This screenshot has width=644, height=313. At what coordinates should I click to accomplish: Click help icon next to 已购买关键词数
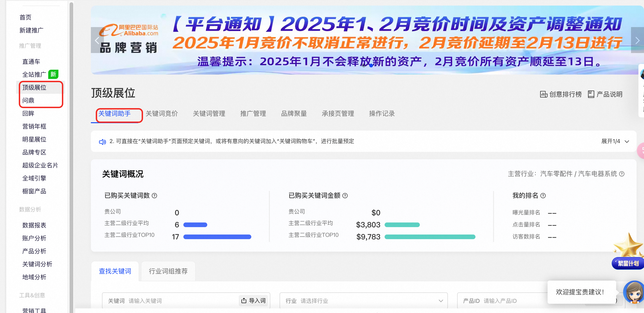point(154,196)
